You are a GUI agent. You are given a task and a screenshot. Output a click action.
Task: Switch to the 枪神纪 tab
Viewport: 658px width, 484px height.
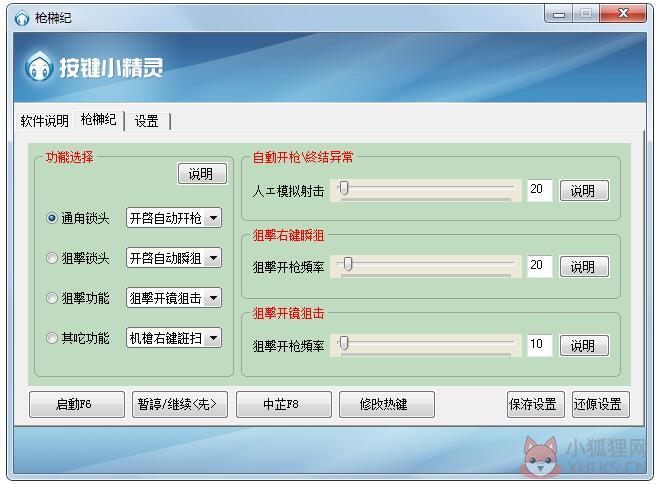[99, 120]
